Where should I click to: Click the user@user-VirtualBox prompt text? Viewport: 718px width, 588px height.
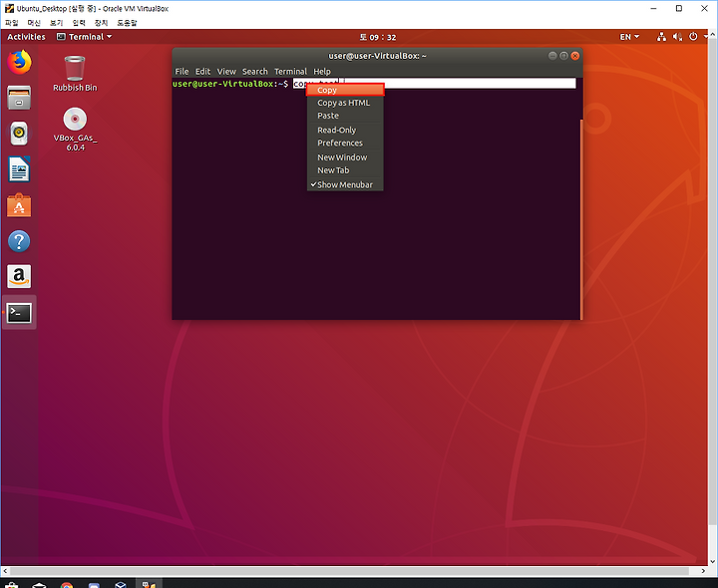[230, 84]
